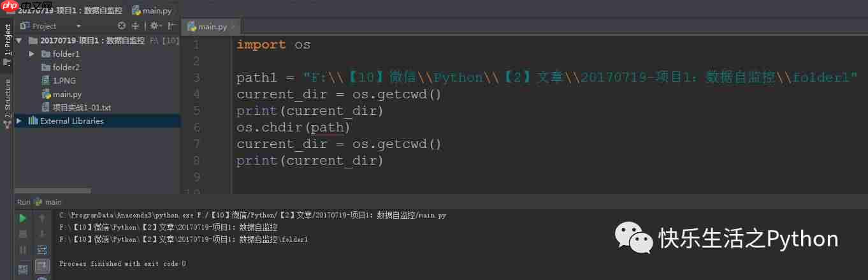868x280 pixels.
Task: Hide the Project tool window
Action: click(172, 26)
